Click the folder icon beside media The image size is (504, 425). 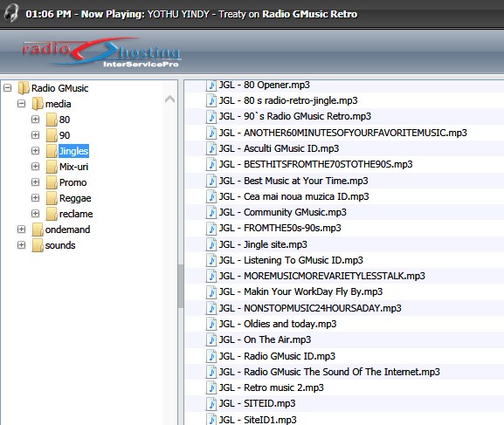(38, 104)
